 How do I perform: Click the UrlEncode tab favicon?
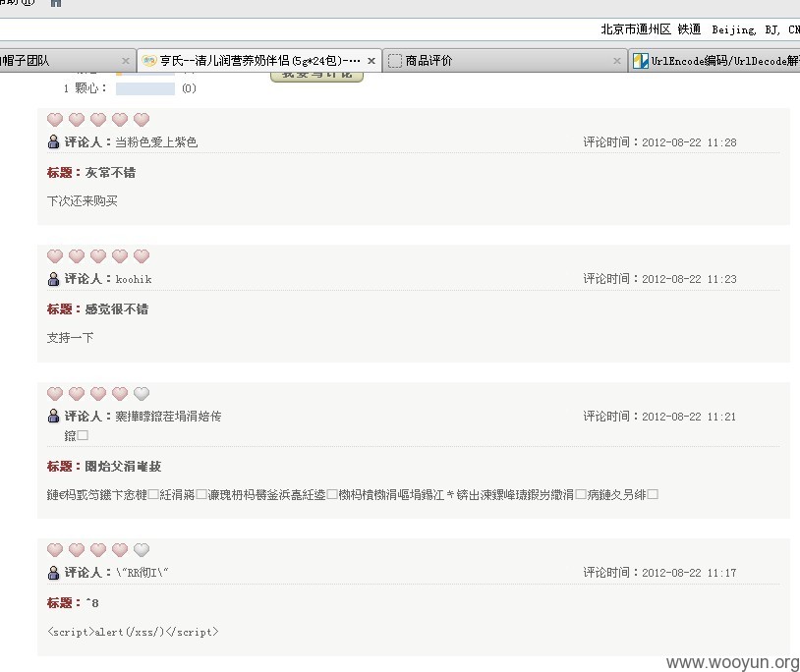641,61
